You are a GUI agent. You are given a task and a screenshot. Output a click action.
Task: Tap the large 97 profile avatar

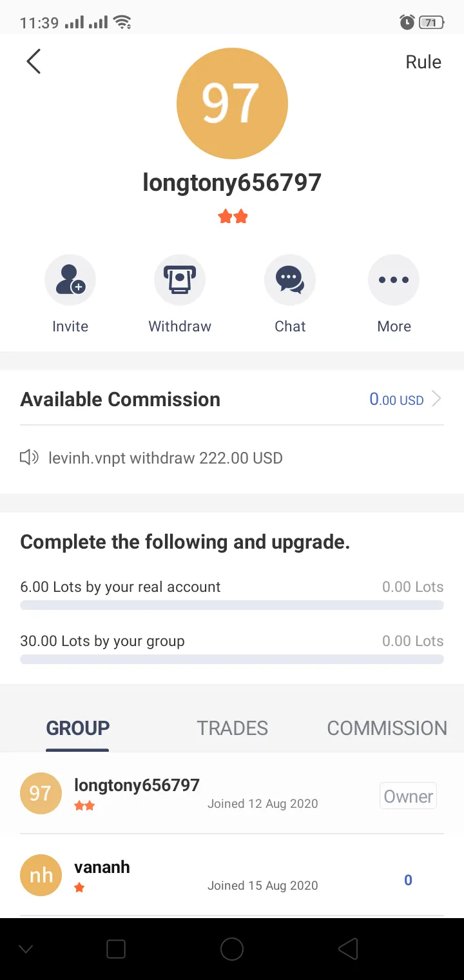(232, 103)
